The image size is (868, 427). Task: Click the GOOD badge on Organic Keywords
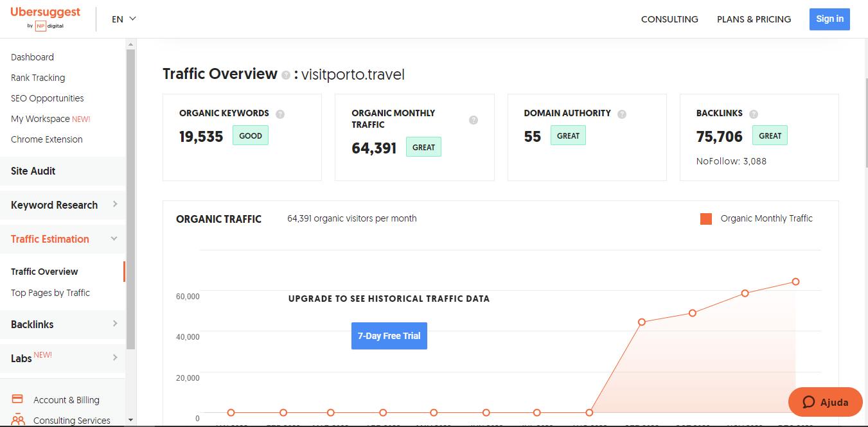click(x=251, y=135)
